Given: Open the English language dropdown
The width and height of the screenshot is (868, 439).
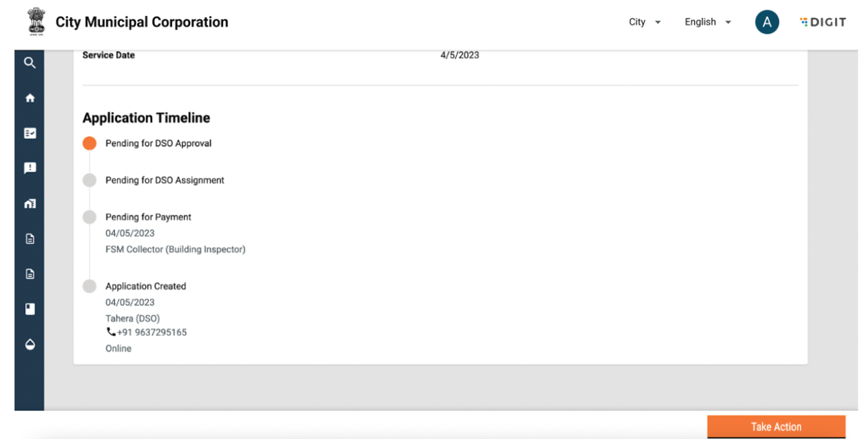Looking at the screenshot, I should click(707, 22).
